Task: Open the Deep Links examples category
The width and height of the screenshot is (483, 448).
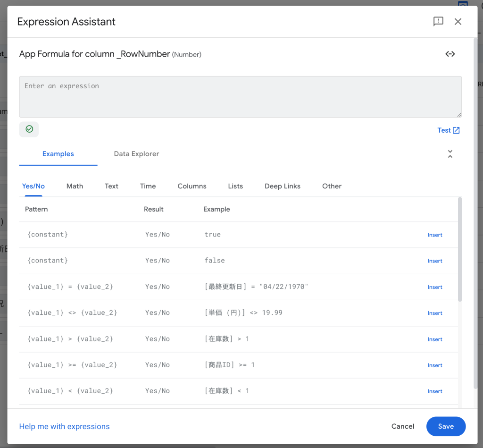Action: [282, 186]
